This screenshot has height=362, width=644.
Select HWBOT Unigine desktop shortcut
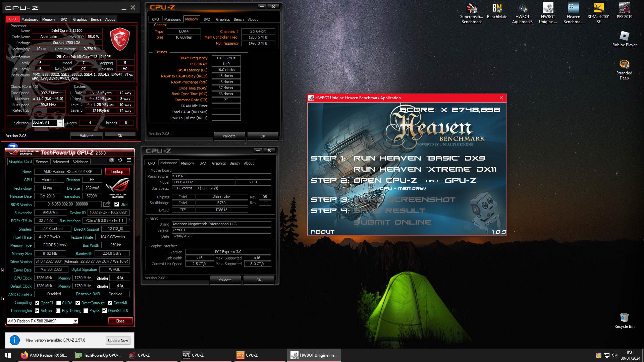pyautogui.click(x=548, y=13)
